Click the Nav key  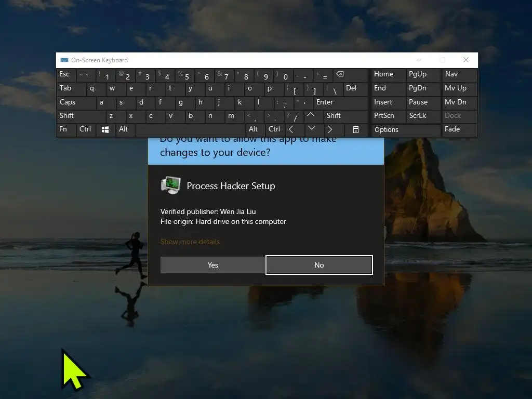[459, 75]
